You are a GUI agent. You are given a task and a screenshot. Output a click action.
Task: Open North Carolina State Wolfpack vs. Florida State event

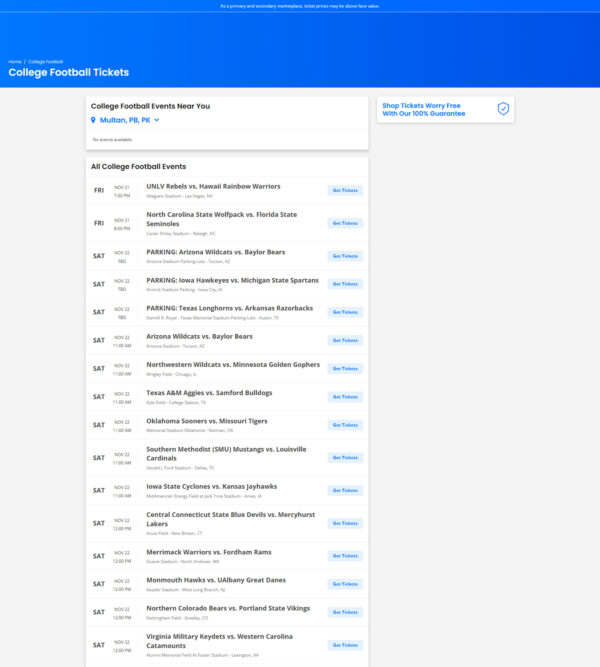point(222,219)
